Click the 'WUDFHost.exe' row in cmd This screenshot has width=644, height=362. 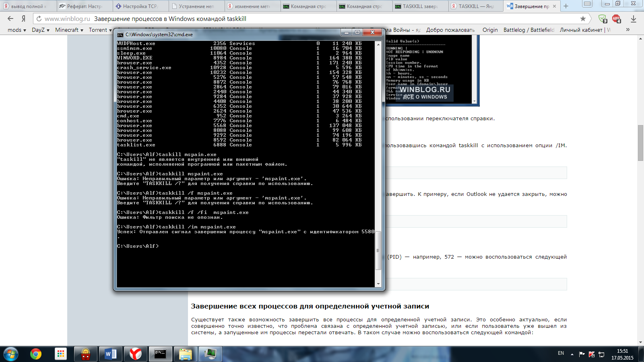(239, 43)
